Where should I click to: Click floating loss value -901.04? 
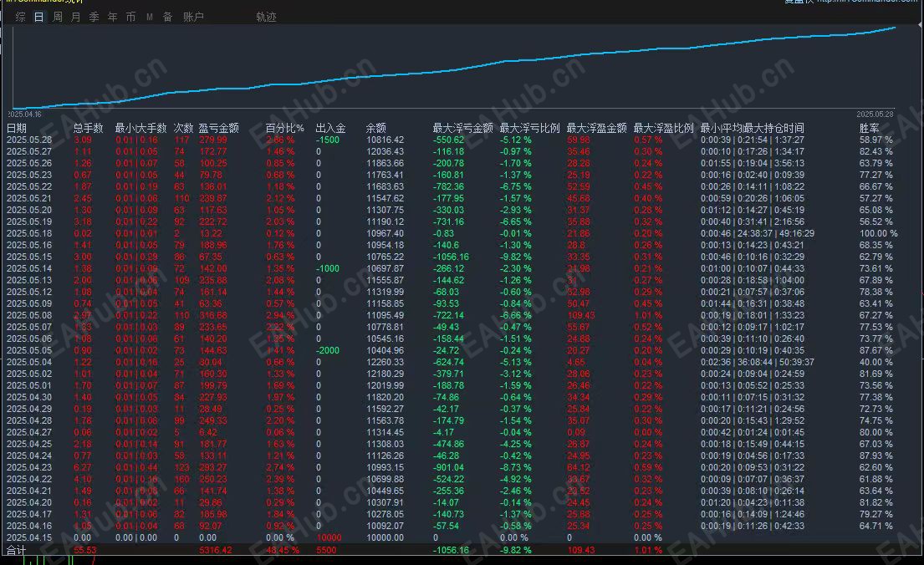point(448,467)
